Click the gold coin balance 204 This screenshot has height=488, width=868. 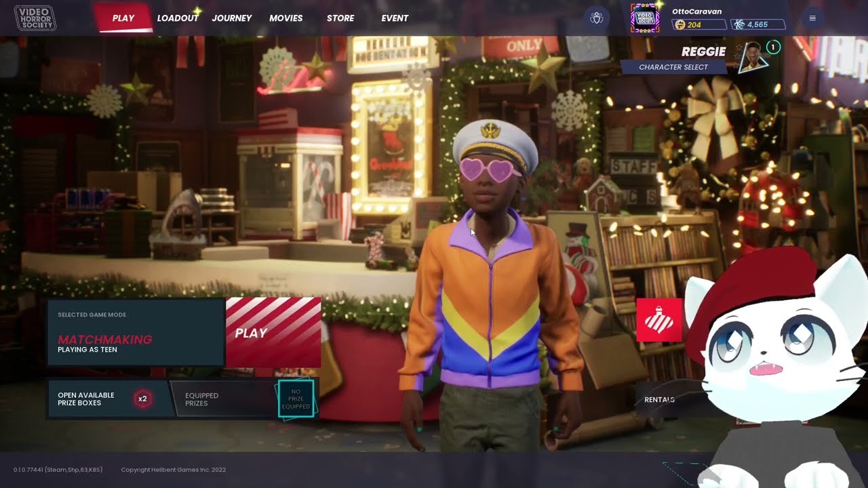pyautogui.click(x=698, y=24)
